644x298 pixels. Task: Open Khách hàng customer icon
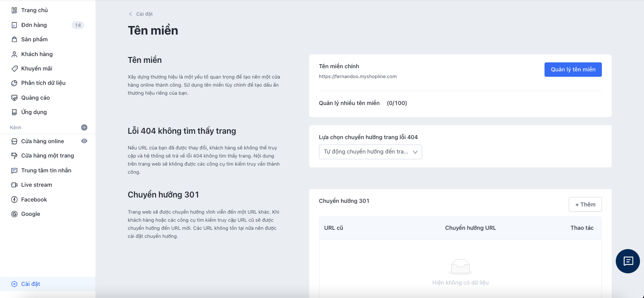[14, 54]
